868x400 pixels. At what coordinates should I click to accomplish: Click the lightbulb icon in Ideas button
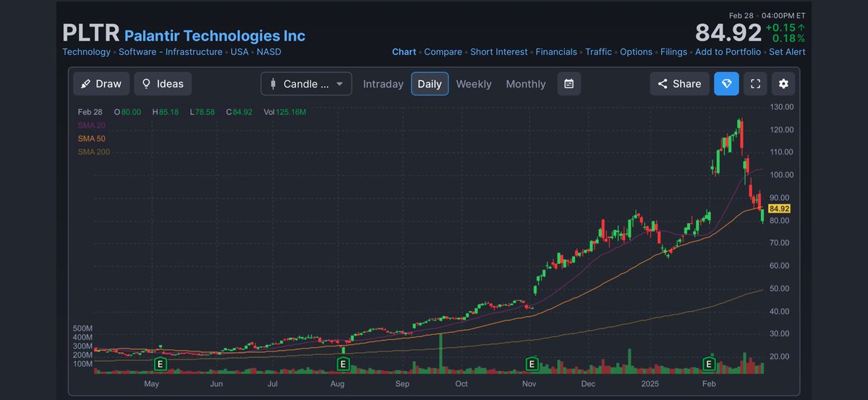click(x=147, y=84)
